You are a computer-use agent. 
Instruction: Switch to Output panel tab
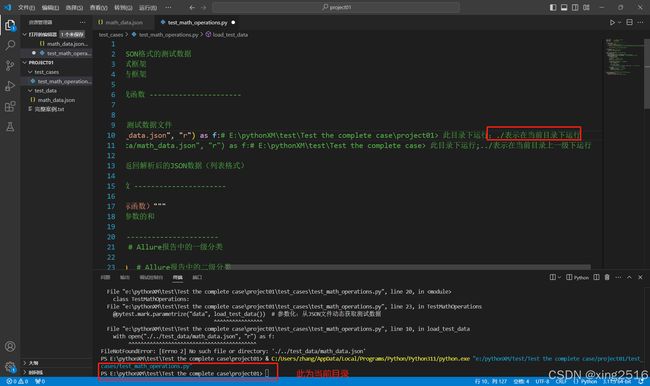[x=125, y=277]
